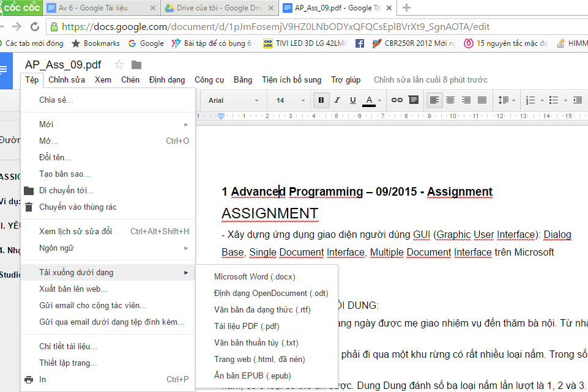
Task: Click the Insert comment icon
Action: 414,100
